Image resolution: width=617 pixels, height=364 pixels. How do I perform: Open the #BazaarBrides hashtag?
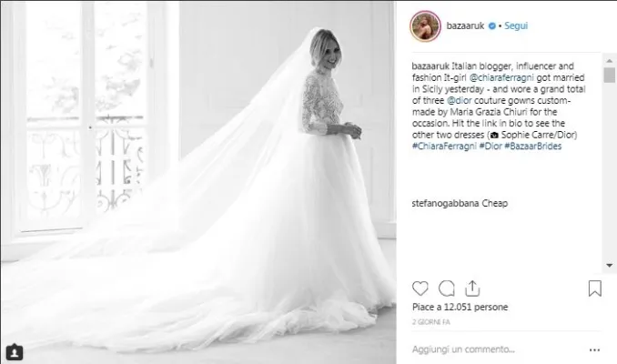point(532,146)
